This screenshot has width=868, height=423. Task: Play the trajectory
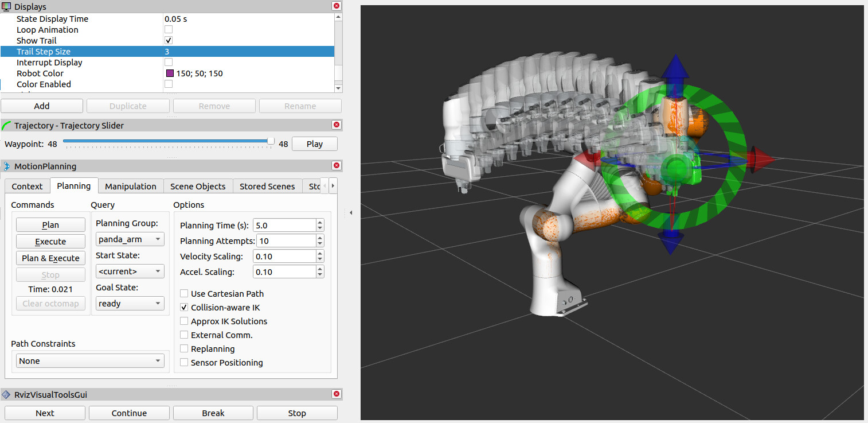point(314,143)
